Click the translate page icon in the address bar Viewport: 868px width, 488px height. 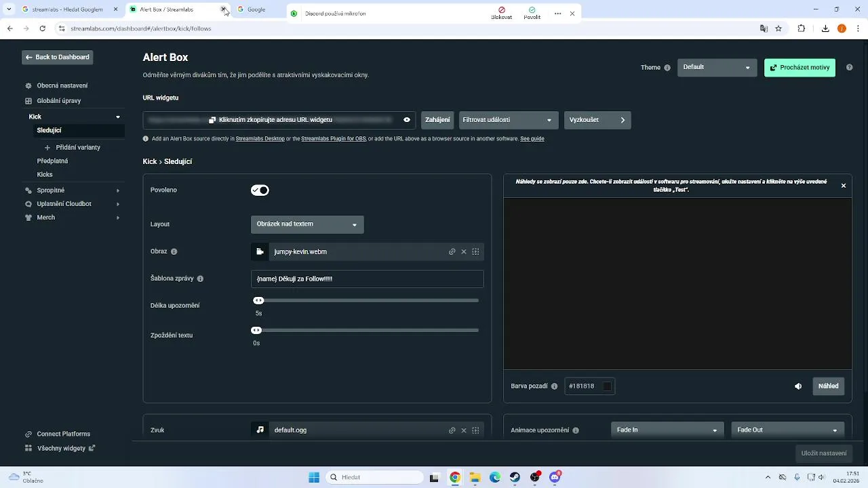pos(764,28)
